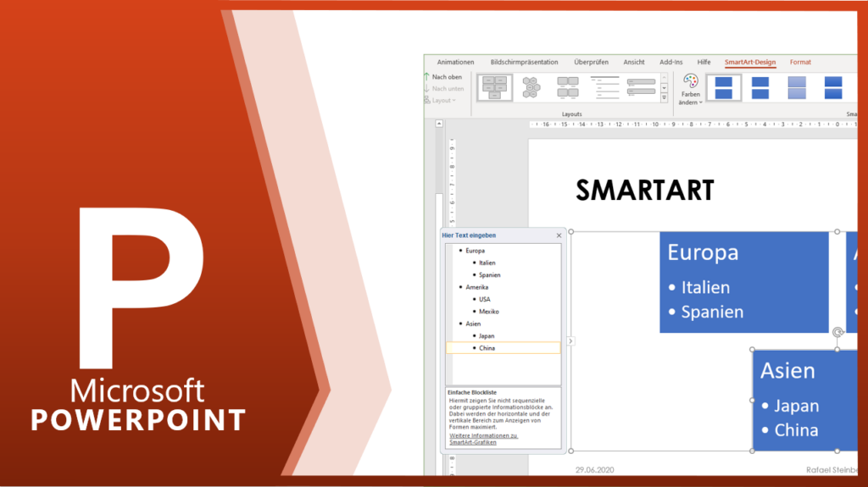Select the Europa block on the slide
This screenshot has height=487, width=868.
click(744, 282)
